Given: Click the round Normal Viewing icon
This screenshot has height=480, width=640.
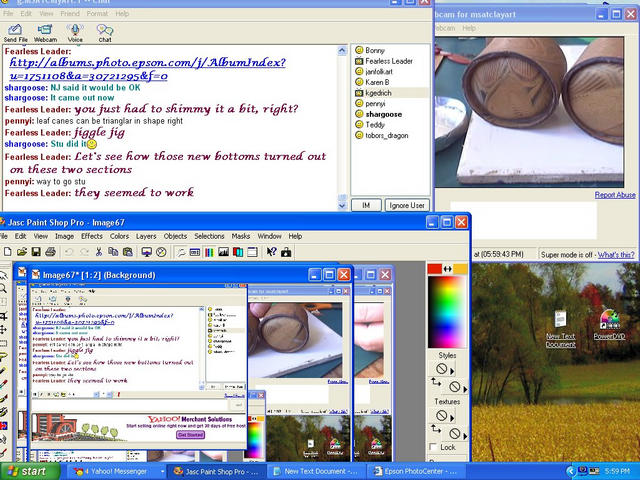Looking at the screenshot, I should pyautogui.click(x=161, y=252).
